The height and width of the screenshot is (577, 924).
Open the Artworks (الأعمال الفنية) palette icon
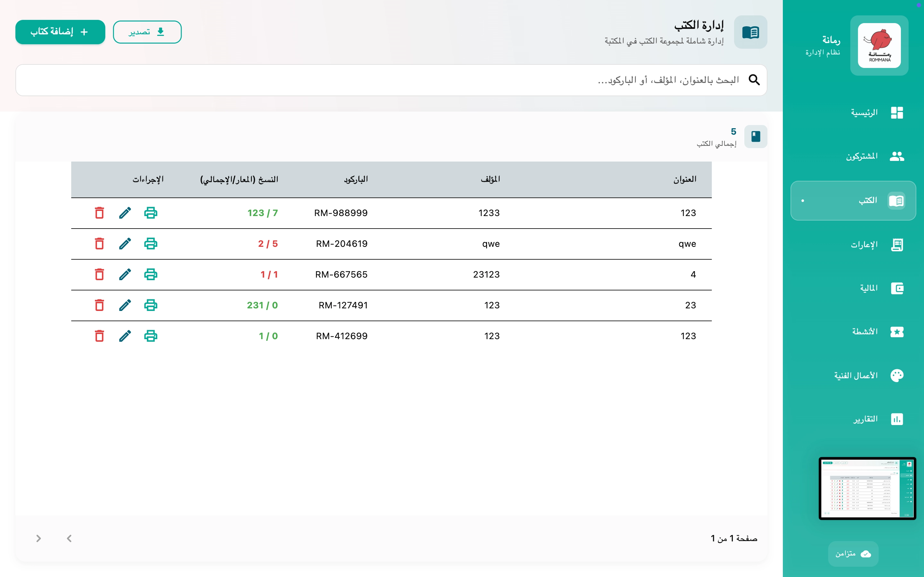pyautogui.click(x=897, y=375)
